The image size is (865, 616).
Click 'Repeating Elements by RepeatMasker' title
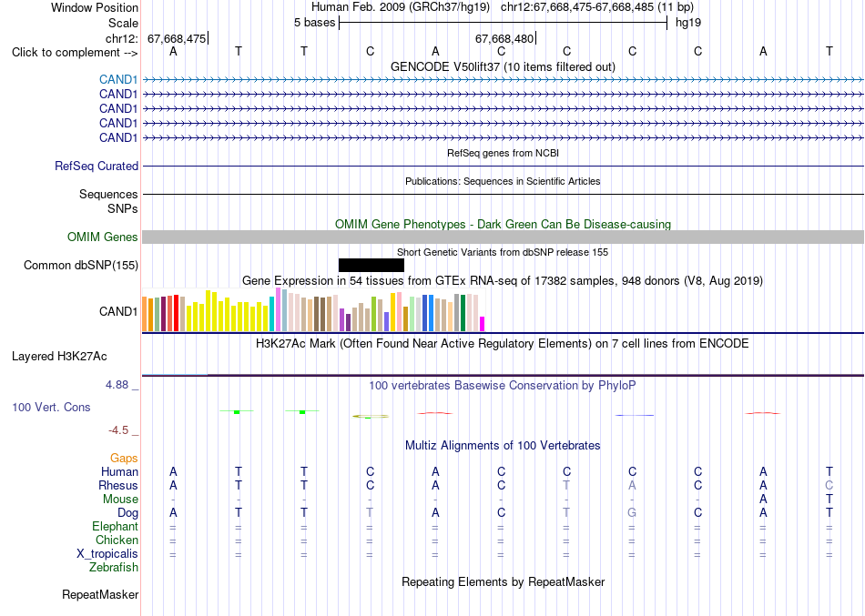coord(503,581)
